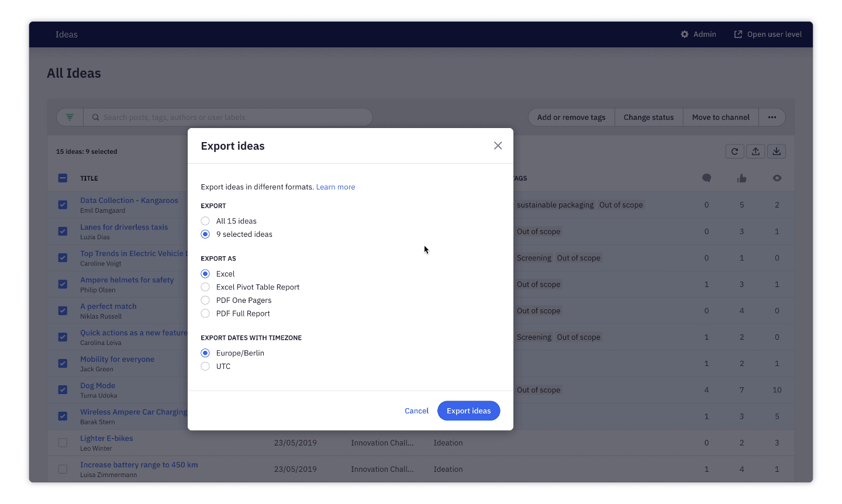Open idea Lighter E-bikes
842x504 pixels.
[106, 439]
